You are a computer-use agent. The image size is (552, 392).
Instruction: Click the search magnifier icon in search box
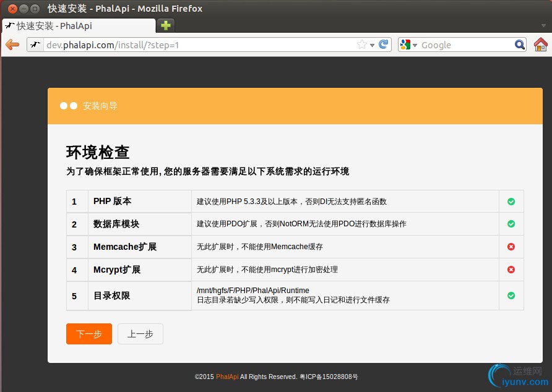coord(520,45)
